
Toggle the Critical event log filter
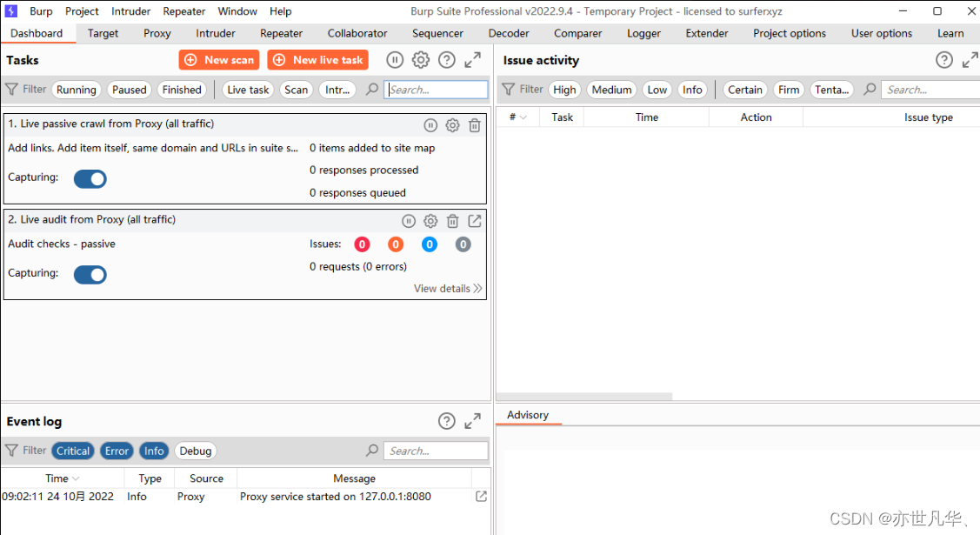tap(73, 451)
